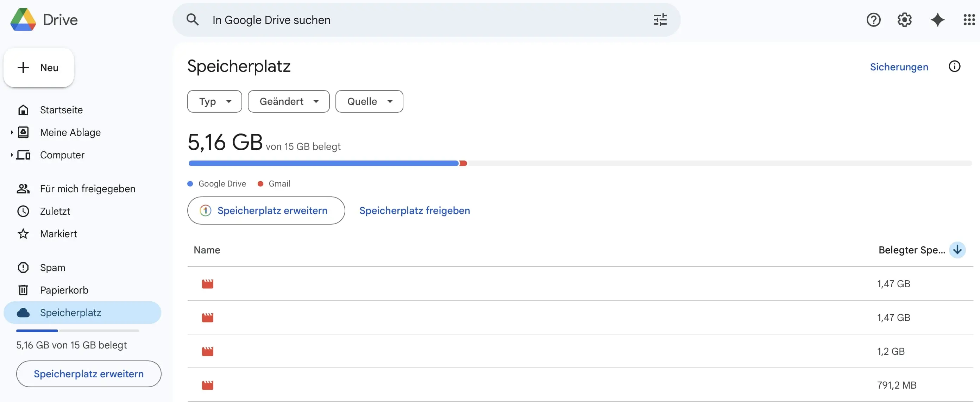The image size is (980, 402).
Task: Click the Startseite home icon
Action: tap(23, 110)
